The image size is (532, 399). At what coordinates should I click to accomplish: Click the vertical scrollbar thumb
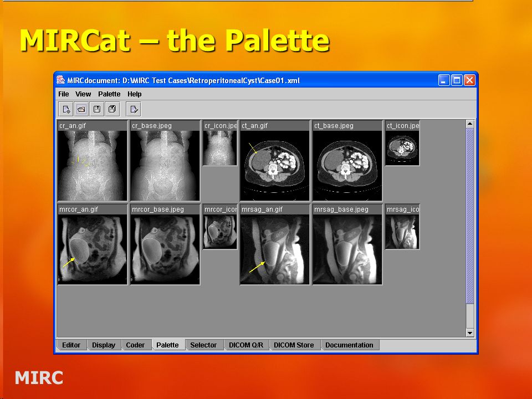click(470, 216)
